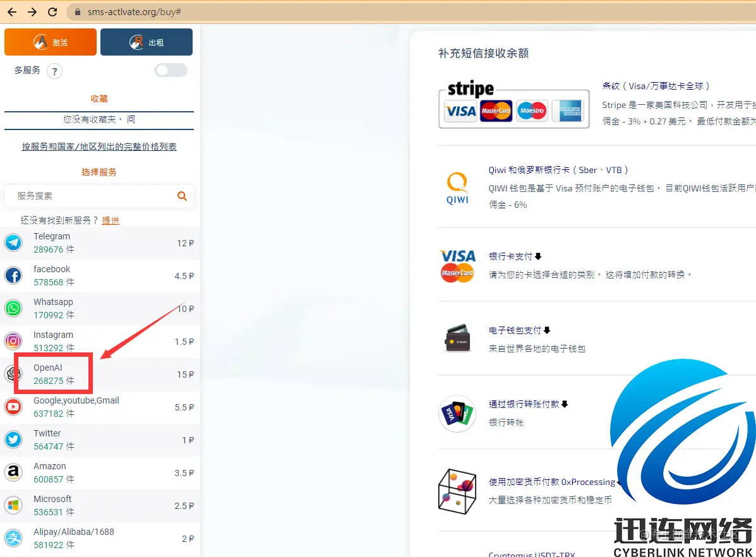Click the Stripe card logos payment image
The height and width of the screenshot is (557, 756).
pos(514,105)
